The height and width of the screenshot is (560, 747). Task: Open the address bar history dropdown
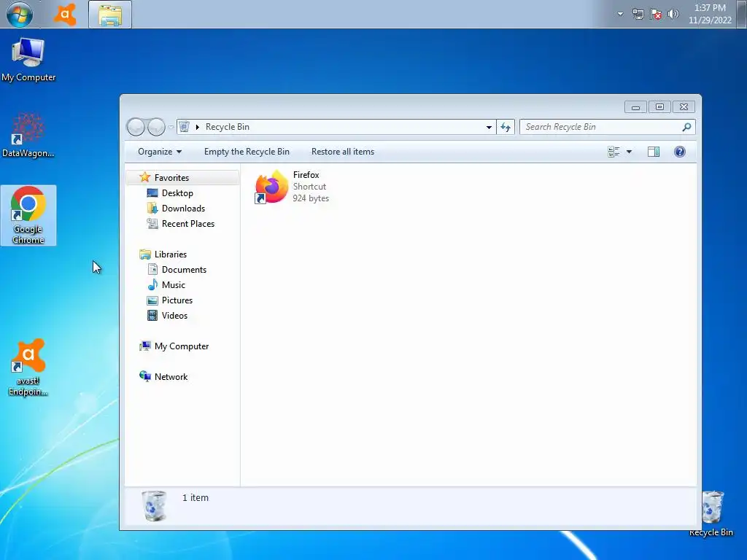[x=489, y=127]
